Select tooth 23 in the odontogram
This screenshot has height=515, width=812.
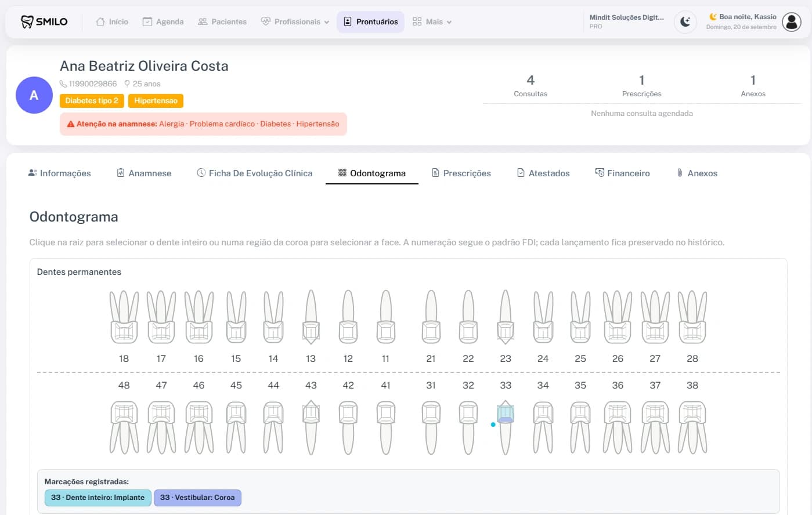tap(506, 317)
